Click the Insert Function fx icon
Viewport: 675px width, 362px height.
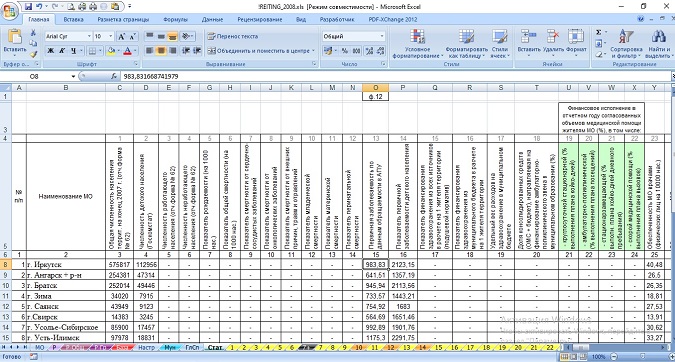click(114, 76)
